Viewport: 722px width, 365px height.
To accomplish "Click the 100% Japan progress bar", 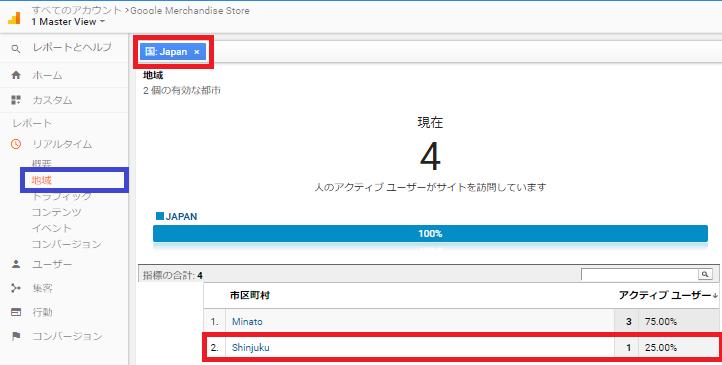I will (430, 233).
